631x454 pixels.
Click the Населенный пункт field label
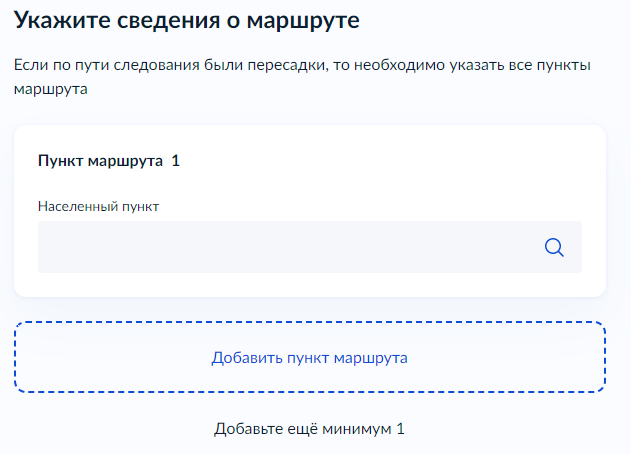pyautogui.click(x=99, y=206)
